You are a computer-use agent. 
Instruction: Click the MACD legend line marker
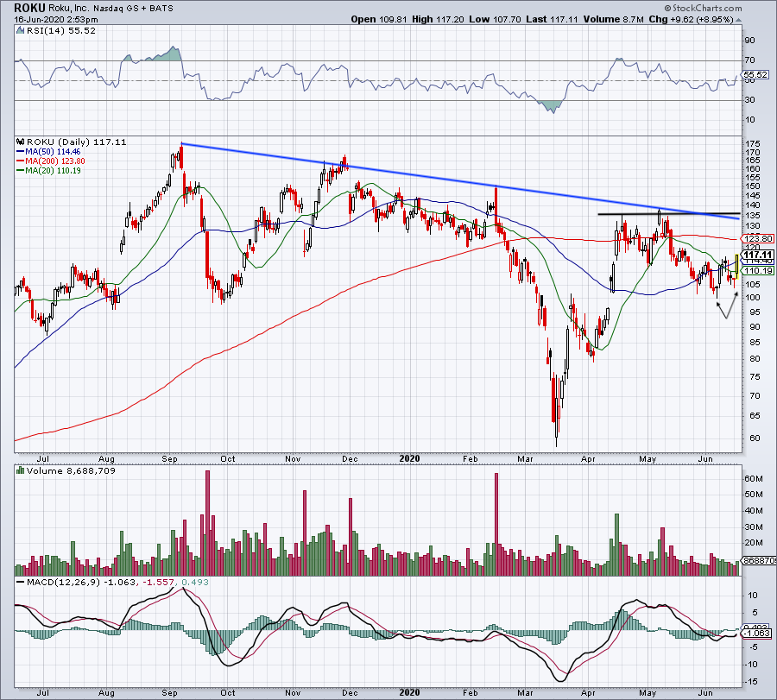pos(20,582)
